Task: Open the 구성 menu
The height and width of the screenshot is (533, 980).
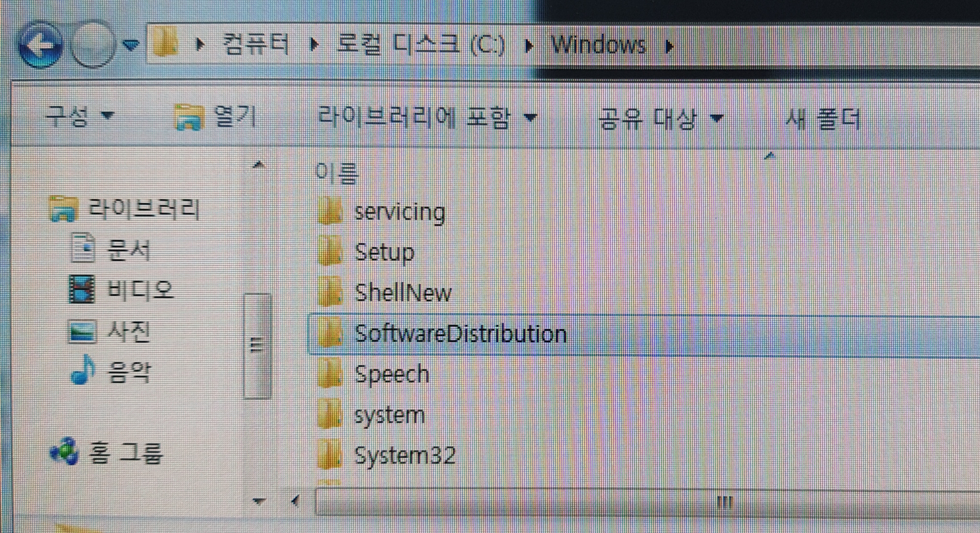Action: [79, 116]
